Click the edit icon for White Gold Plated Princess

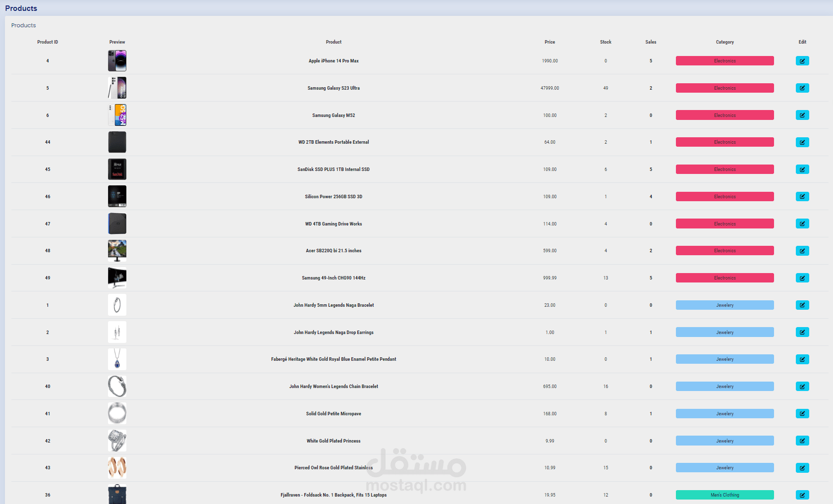pos(802,441)
